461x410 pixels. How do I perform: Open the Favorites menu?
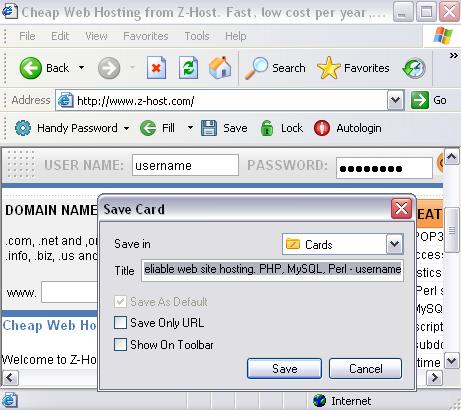pos(146,36)
